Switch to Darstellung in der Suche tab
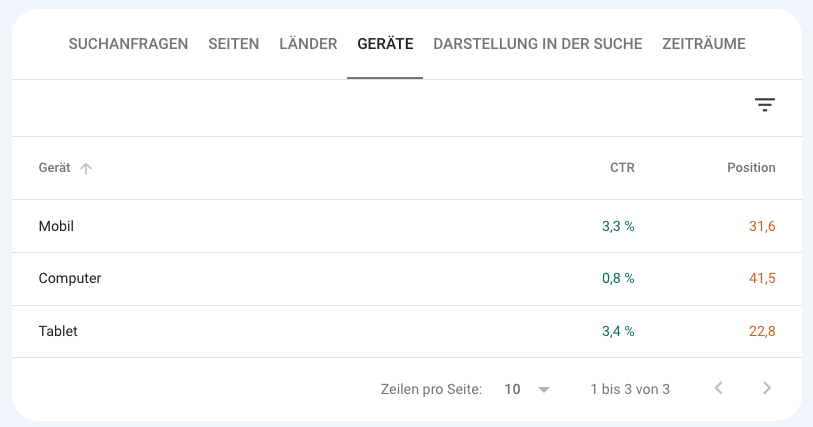The width and height of the screenshot is (813, 427). click(x=538, y=44)
